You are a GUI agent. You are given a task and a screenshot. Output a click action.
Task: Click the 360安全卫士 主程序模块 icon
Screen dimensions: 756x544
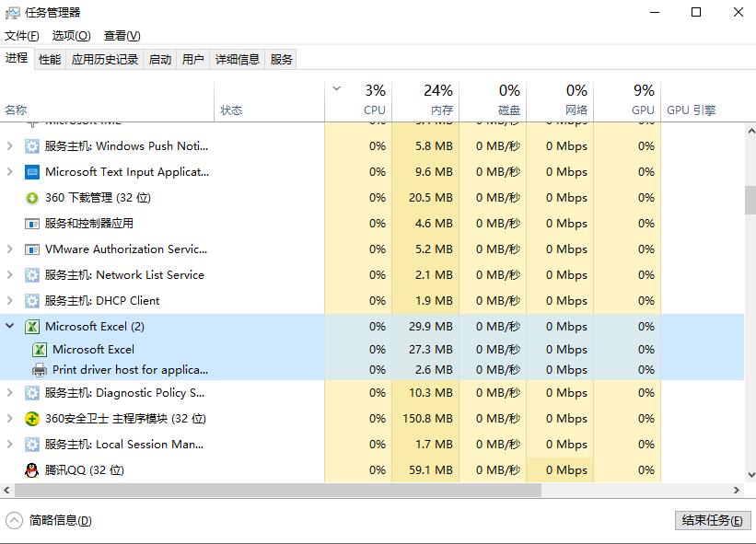pos(32,419)
